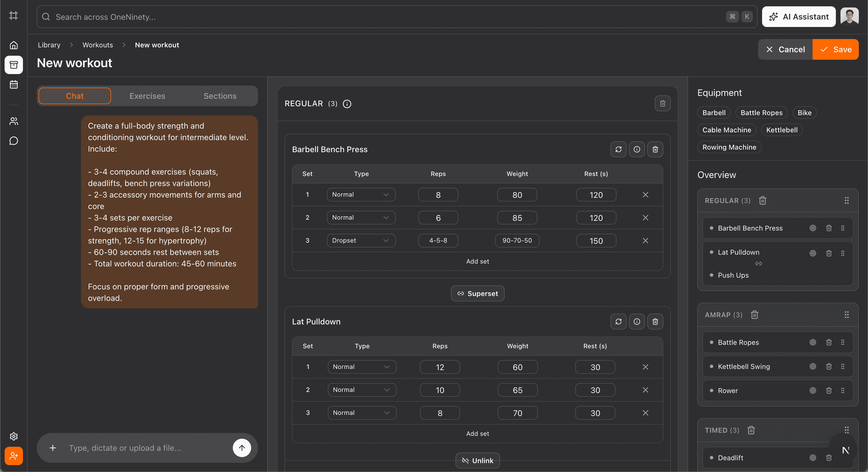Image resolution: width=868 pixels, height=472 pixels.
Task: Save the new workout
Action: coord(835,50)
